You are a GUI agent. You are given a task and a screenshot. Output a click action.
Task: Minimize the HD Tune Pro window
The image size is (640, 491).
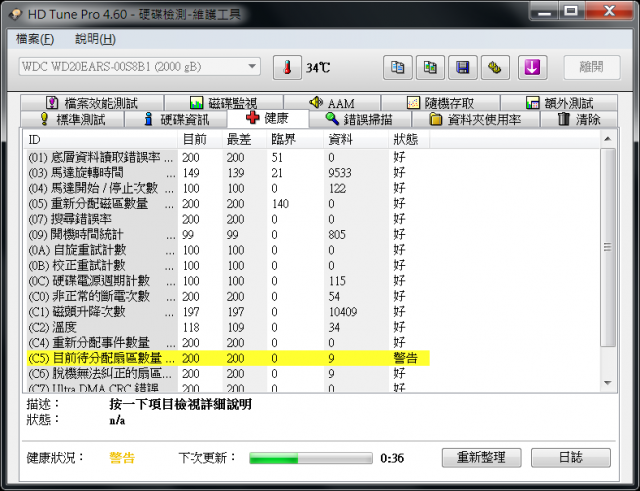point(544,11)
